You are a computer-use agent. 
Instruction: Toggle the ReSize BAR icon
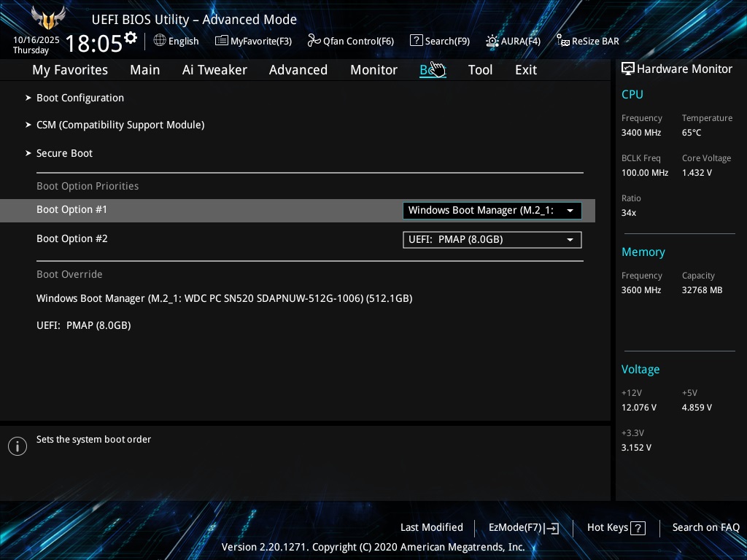(562, 41)
